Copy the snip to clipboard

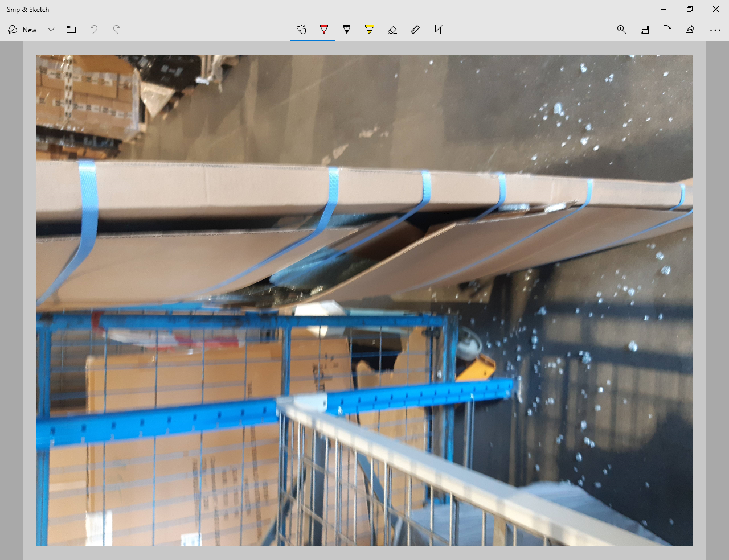point(667,30)
